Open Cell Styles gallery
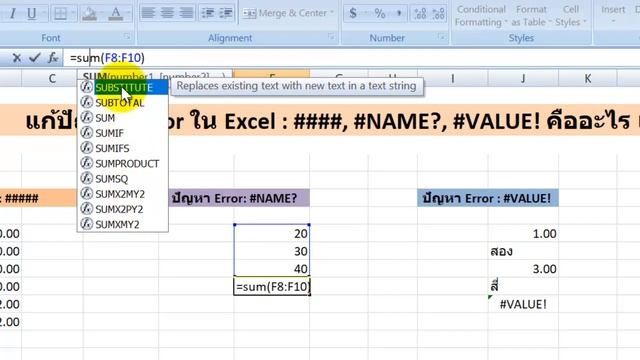640x360 pixels. pyautogui.click(x=571, y=16)
